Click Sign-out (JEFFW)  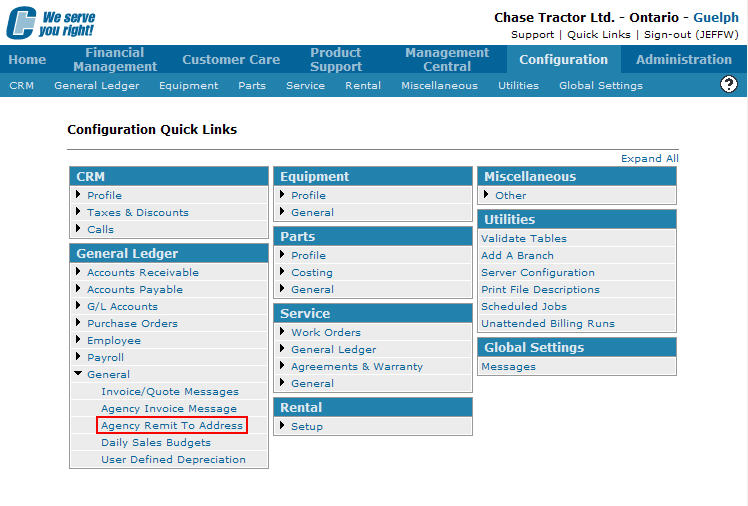click(691, 35)
